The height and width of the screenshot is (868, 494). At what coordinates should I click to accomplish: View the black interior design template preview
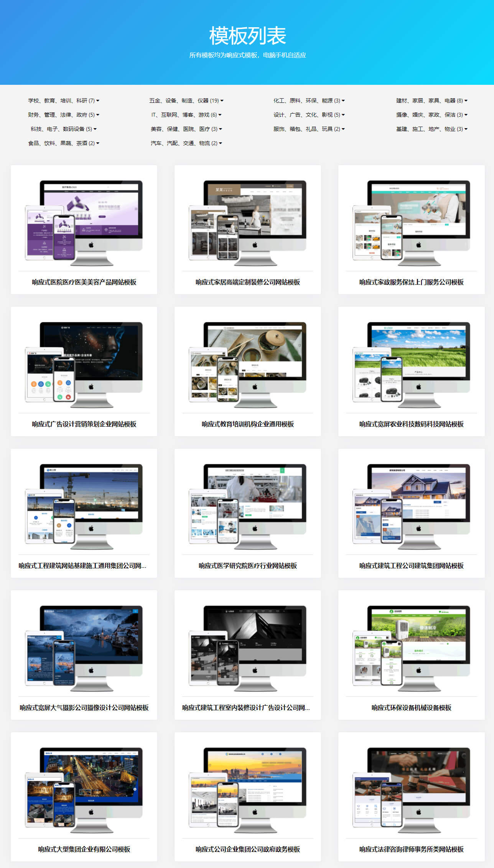tap(248, 648)
